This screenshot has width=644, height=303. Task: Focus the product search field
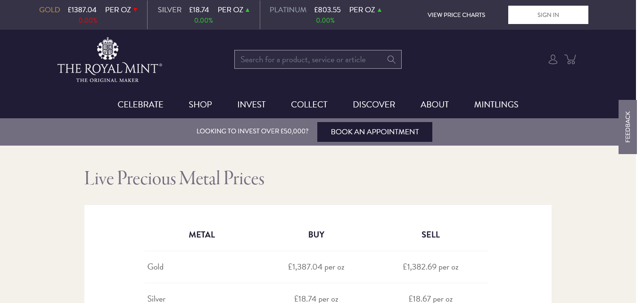point(311,59)
